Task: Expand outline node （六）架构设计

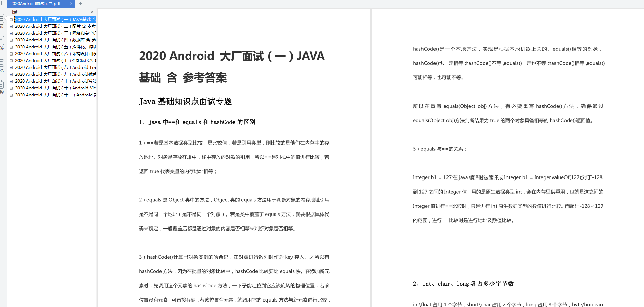Action: pyautogui.click(x=11, y=54)
